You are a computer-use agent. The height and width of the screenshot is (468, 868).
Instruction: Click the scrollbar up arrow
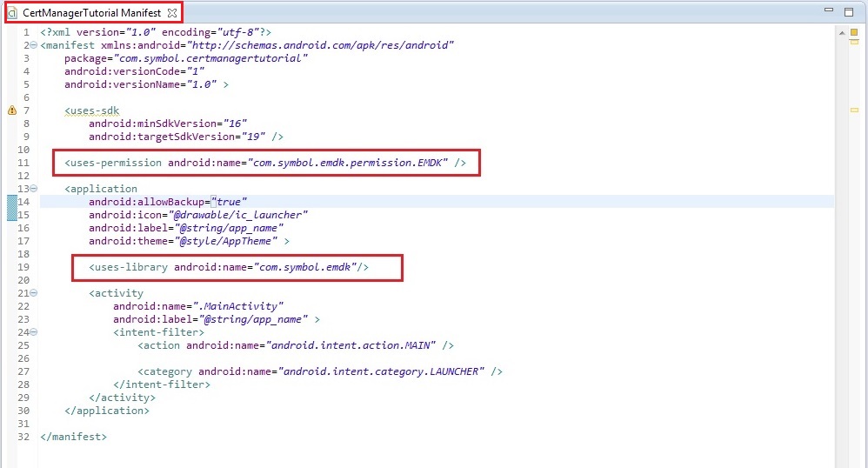(x=840, y=31)
